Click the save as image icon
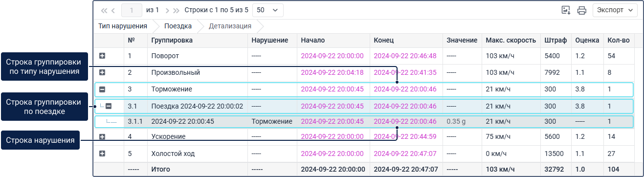 (x=566, y=10)
